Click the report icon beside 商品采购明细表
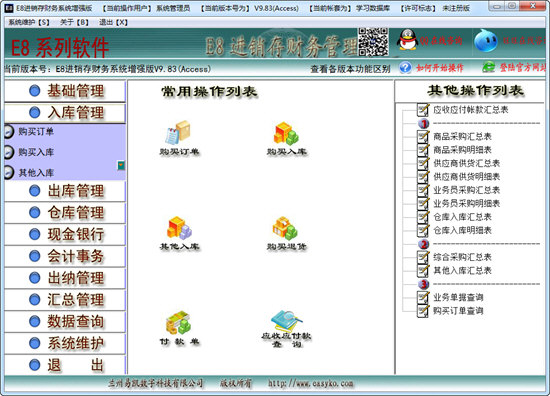550x396 pixels. 423,150
